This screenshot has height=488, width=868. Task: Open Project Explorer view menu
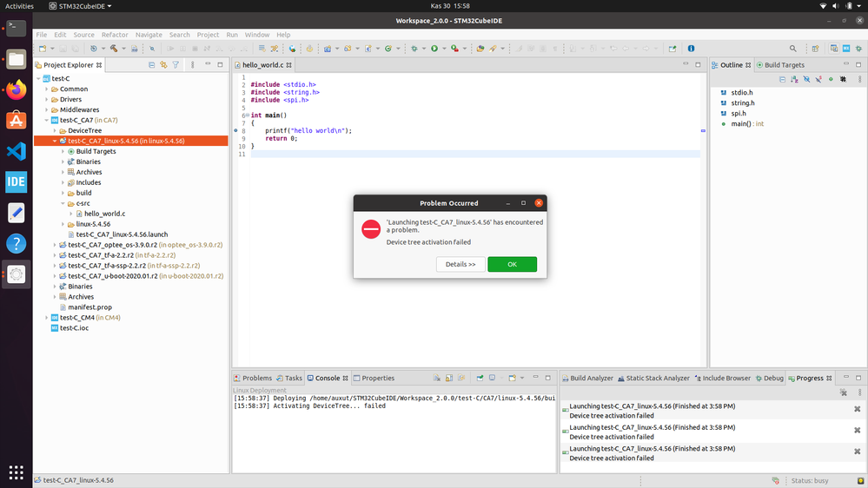tap(193, 65)
